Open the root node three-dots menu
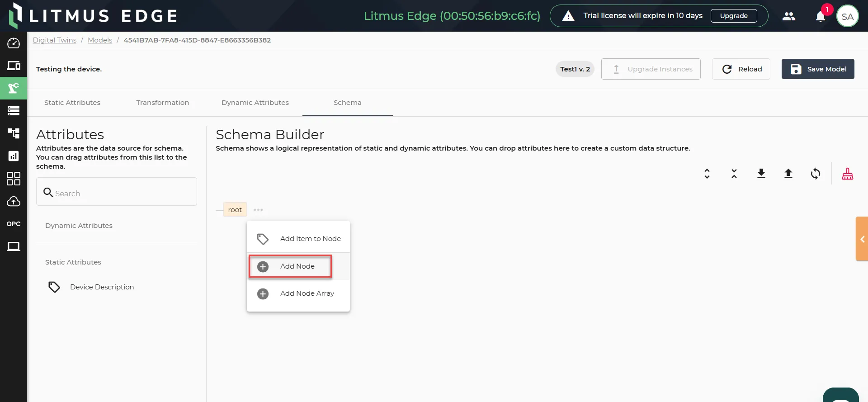Screen dimensions: 868x402 click(x=258, y=210)
